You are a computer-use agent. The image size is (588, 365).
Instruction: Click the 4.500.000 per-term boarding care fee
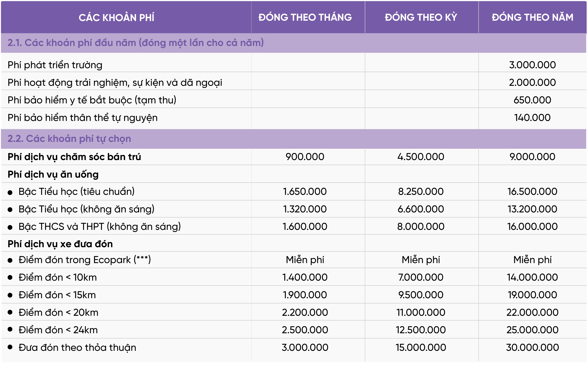[x=421, y=157]
